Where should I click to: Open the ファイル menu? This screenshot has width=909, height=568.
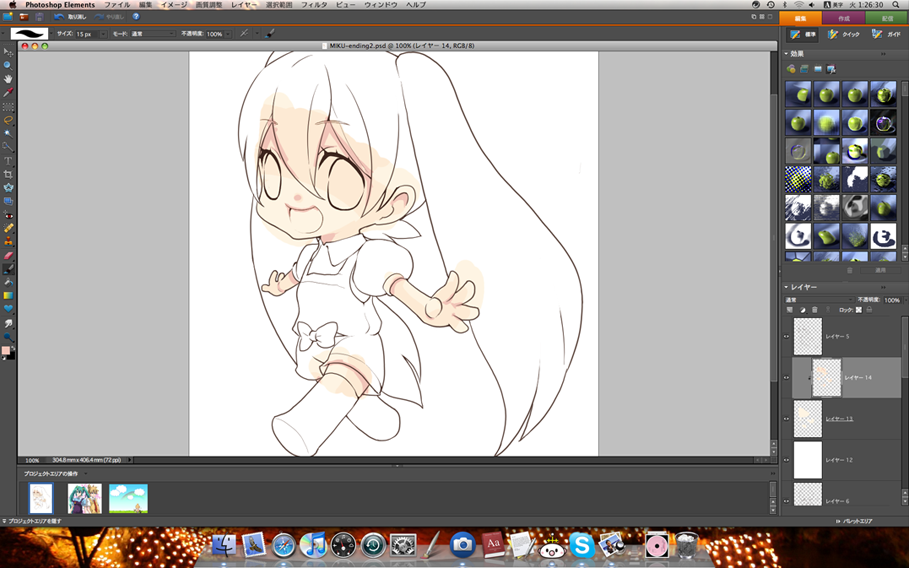117,5
